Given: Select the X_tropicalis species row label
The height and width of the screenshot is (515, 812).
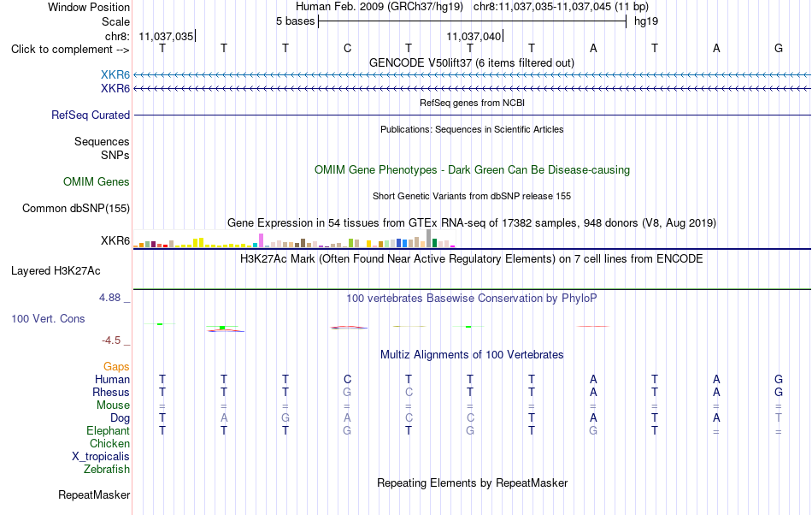Looking at the screenshot, I should [101, 457].
